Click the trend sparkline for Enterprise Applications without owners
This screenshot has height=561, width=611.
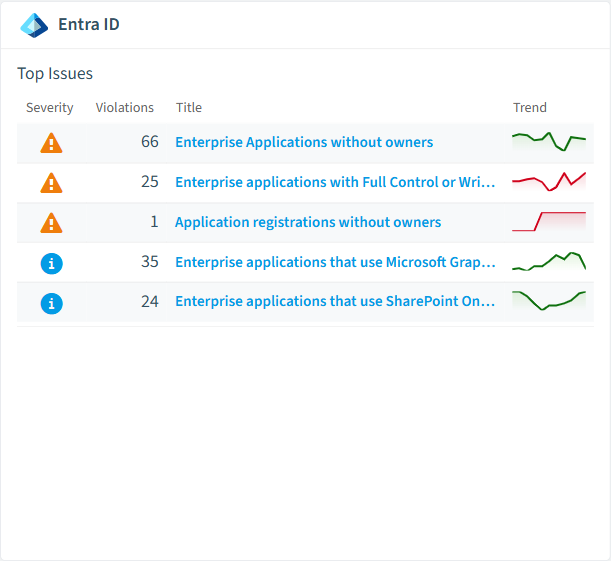tap(549, 142)
